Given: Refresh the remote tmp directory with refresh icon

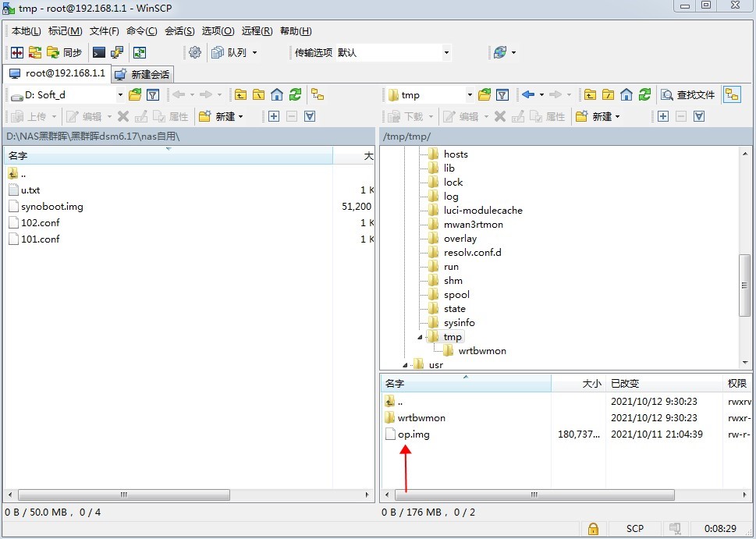Looking at the screenshot, I should (x=644, y=95).
